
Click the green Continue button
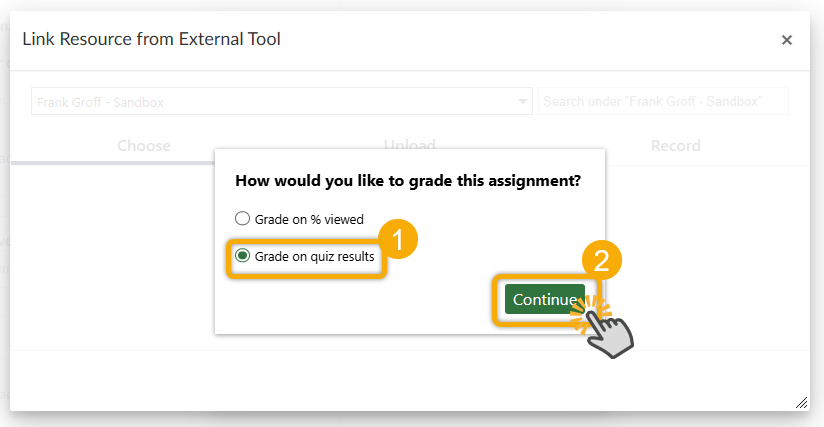pyautogui.click(x=544, y=299)
